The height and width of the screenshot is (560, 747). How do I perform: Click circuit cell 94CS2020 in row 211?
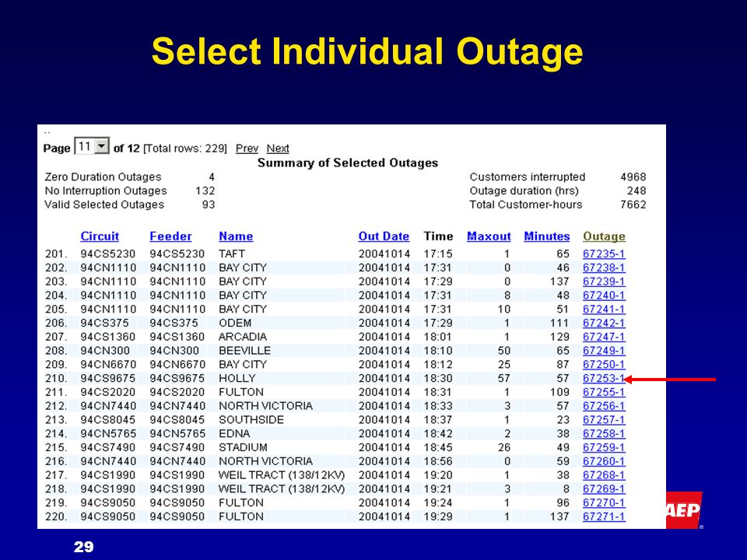[107, 392]
